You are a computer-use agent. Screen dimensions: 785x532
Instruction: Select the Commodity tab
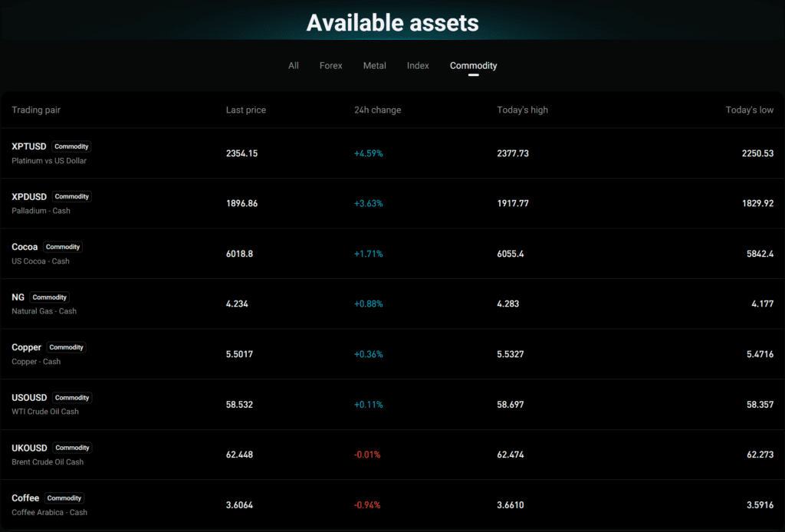(x=473, y=66)
